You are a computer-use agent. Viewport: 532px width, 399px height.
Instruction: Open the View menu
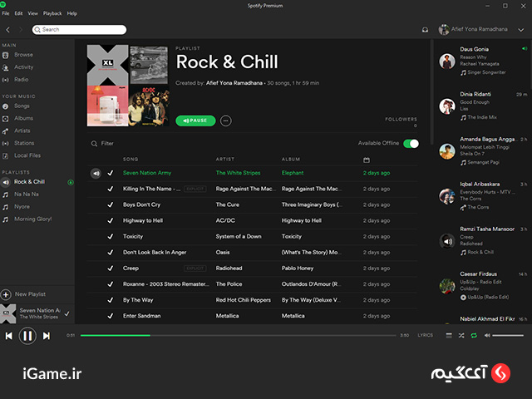(33, 13)
